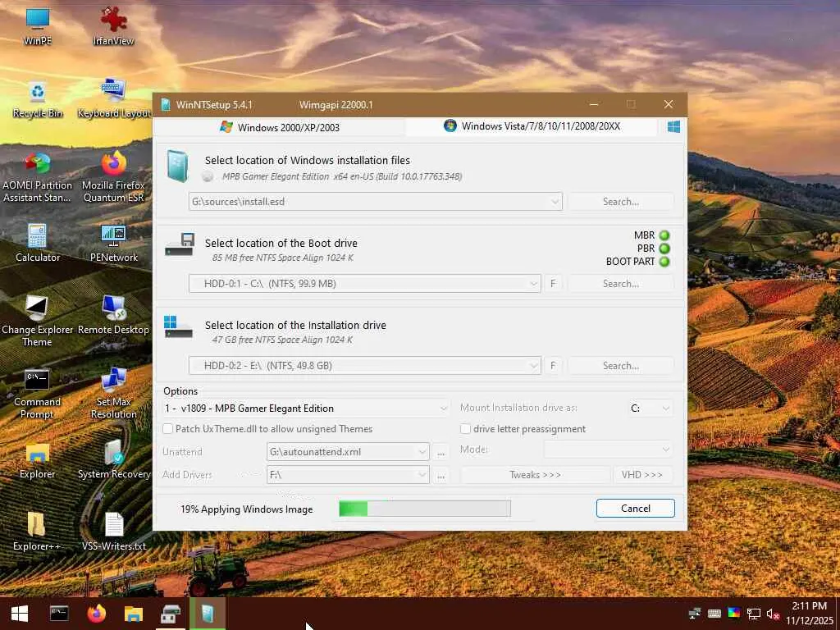Image resolution: width=840 pixels, height=630 pixels.
Task: Open network tray icon in taskbar
Action: 753,614
